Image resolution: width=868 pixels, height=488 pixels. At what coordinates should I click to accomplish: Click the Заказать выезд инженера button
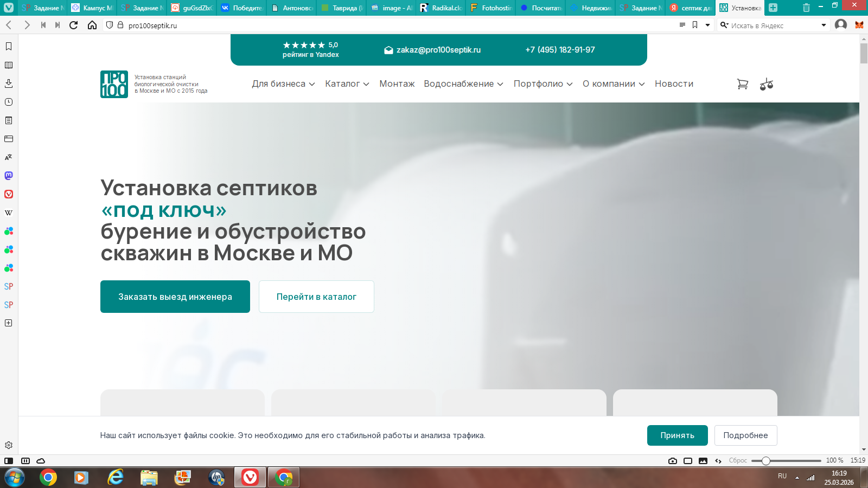[x=175, y=297]
